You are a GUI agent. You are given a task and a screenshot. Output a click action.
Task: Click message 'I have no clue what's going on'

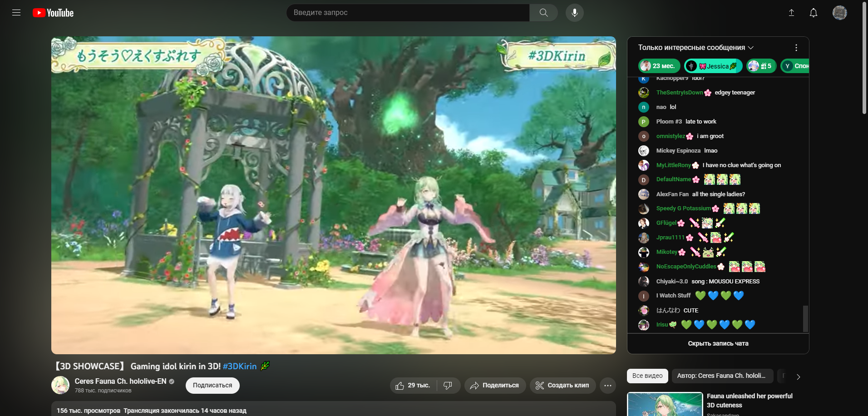(x=742, y=165)
